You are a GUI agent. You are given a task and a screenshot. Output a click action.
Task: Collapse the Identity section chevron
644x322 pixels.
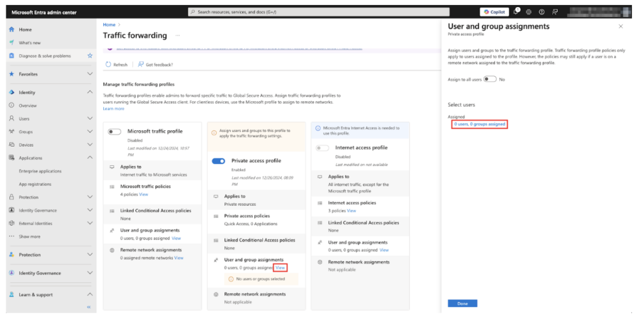point(90,92)
